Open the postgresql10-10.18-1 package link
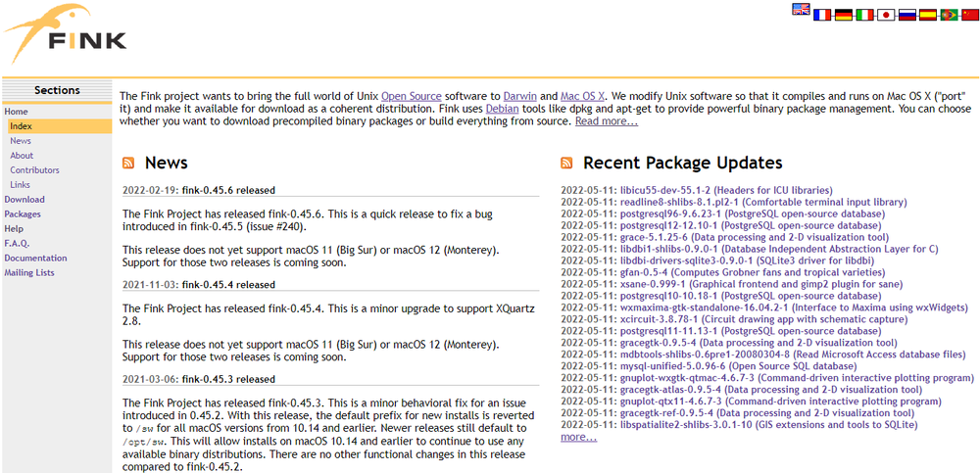 tap(751, 296)
